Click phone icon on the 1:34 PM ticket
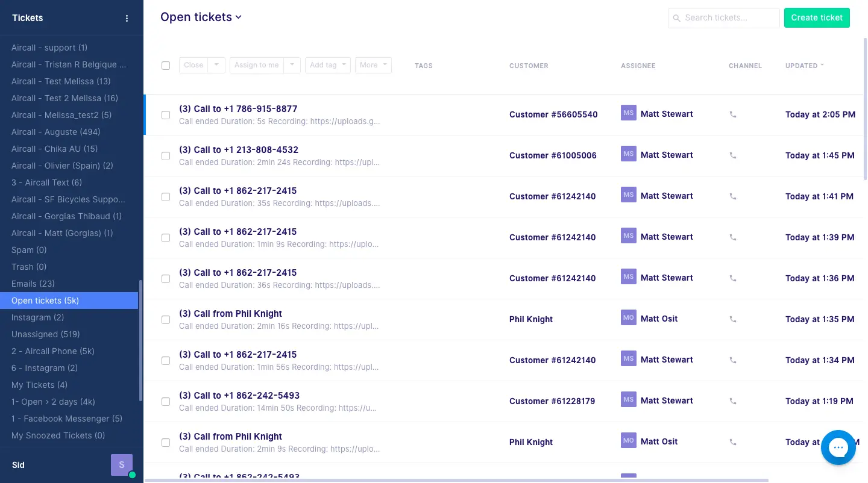This screenshot has height=483, width=868. (733, 360)
